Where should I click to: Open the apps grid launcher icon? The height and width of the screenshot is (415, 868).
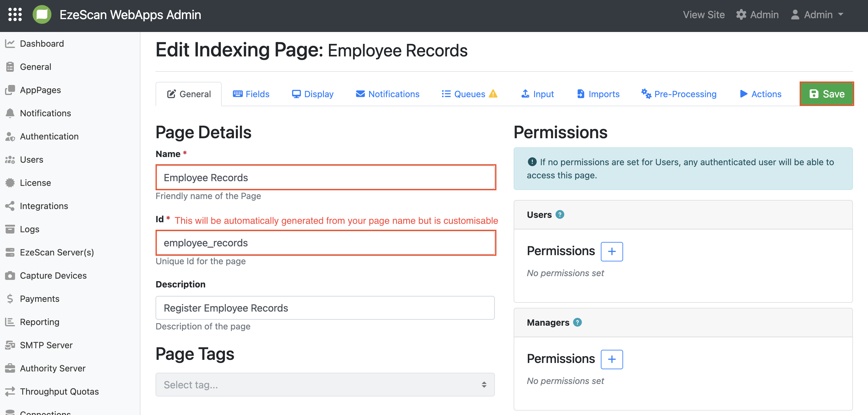pos(15,14)
